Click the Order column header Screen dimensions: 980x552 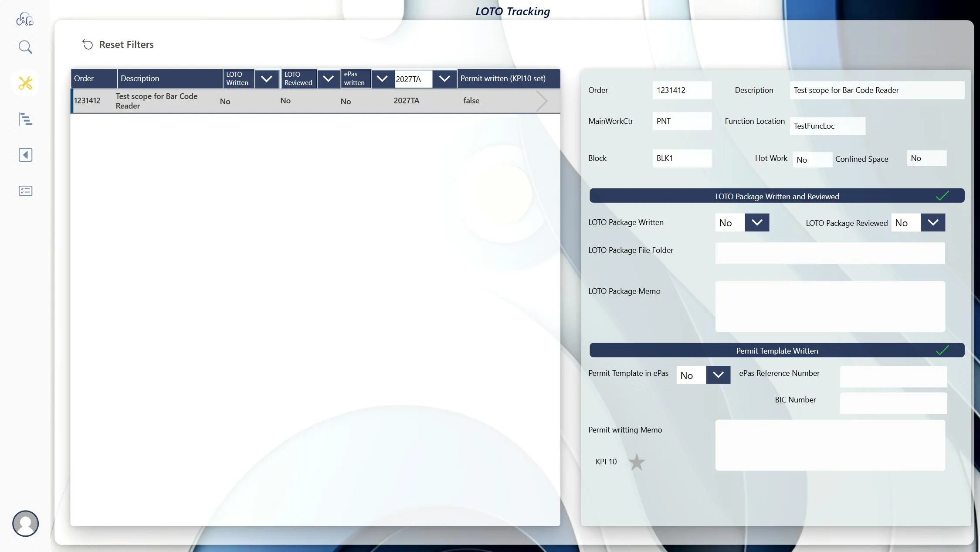tap(94, 78)
